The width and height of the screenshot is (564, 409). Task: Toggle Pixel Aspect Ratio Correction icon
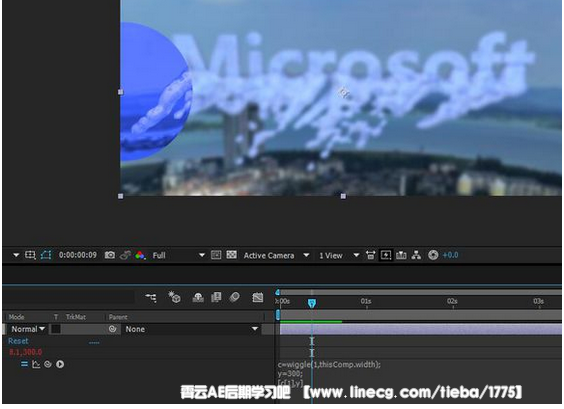(x=370, y=255)
